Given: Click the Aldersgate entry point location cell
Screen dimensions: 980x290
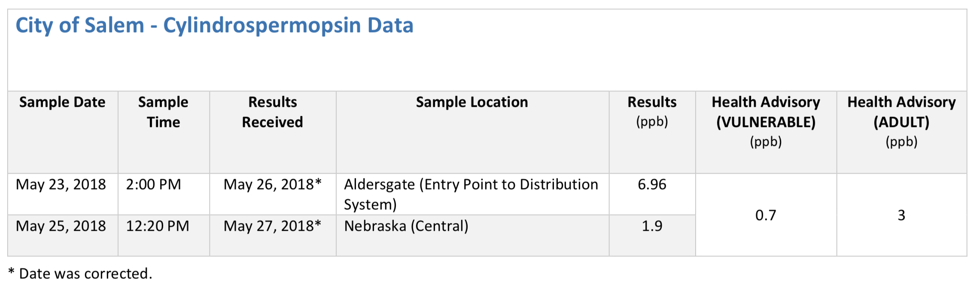Looking at the screenshot, I should (471, 194).
